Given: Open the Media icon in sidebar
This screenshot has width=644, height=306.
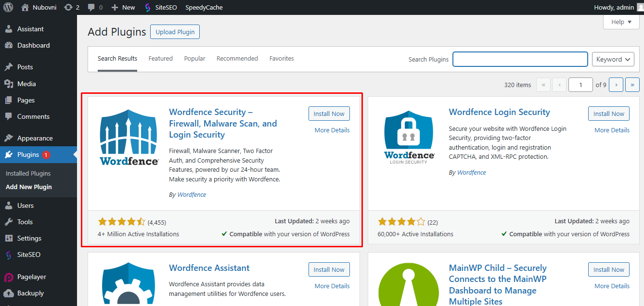Looking at the screenshot, I should [x=9, y=84].
